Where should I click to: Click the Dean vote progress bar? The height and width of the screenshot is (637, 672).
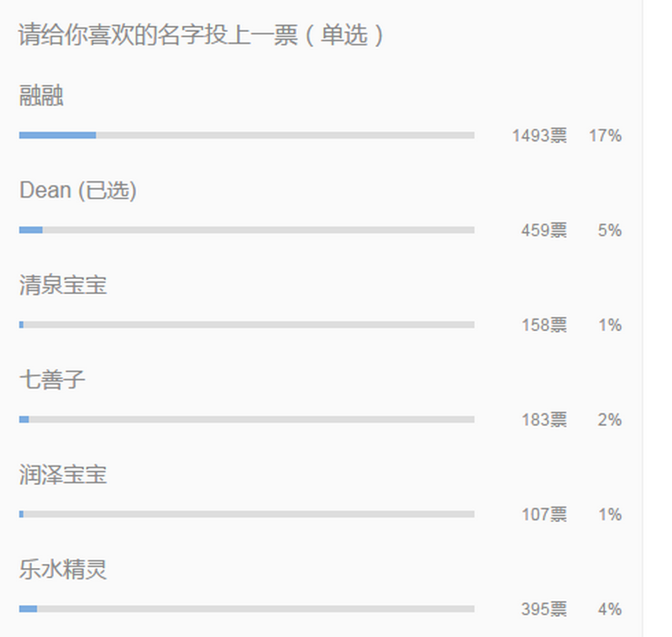click(x=246, y=230)
